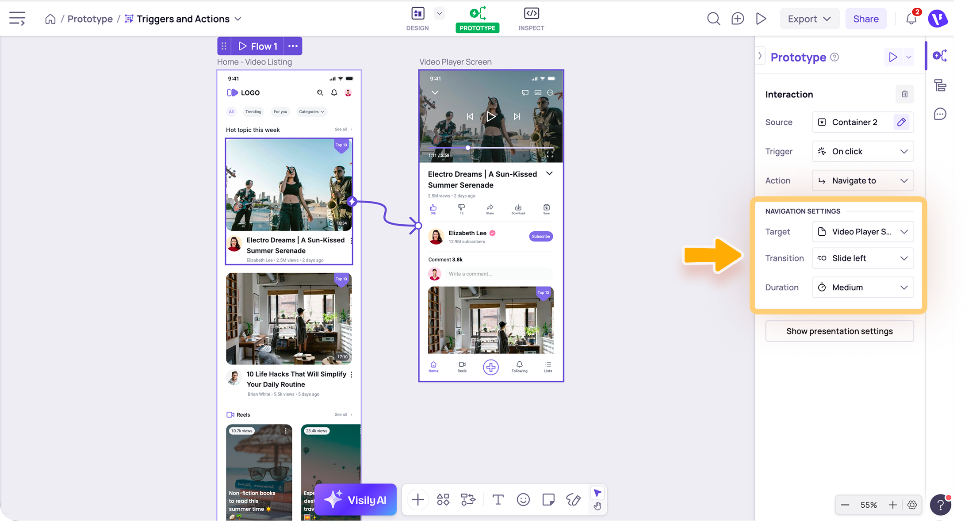Viewport: 980px width, 521px height.
Task: Open Duration Medium dropdown
Action: 862,287
